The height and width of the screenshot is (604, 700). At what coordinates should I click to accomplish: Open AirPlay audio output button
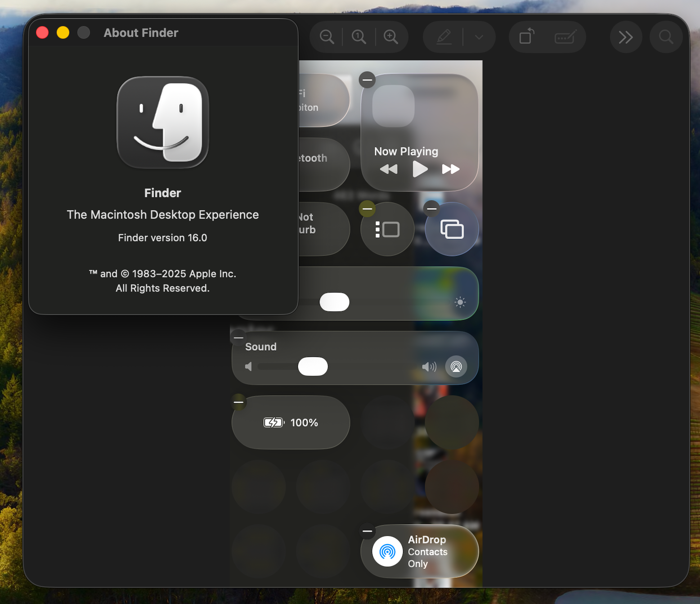456,366
